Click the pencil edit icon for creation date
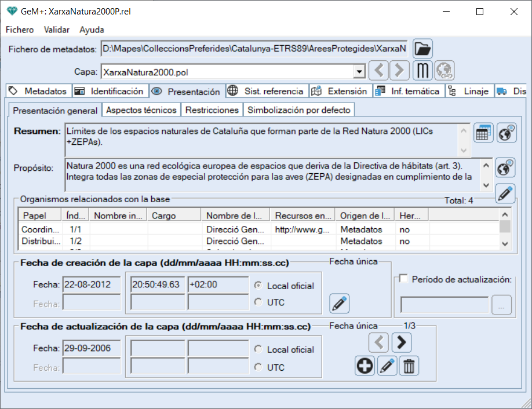 [x=340, y=303]
